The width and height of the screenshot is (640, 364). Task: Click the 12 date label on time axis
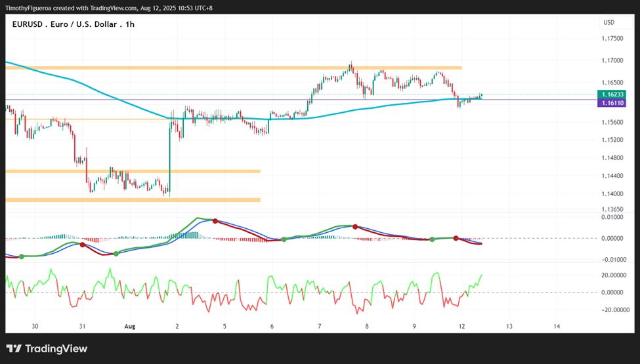[x=461, y=327]
